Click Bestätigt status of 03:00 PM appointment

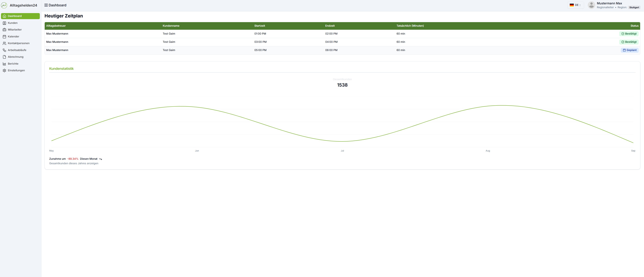click(629, 42)
